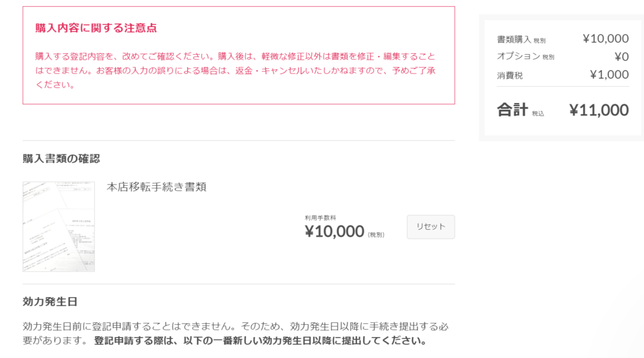
Task: Click the ¥0 option amount
Action: (621, 57)
